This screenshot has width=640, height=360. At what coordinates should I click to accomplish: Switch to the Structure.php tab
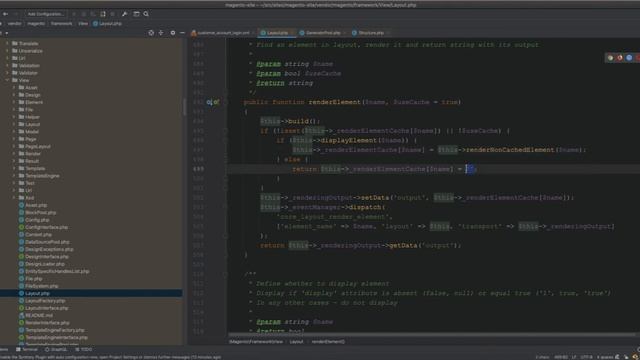point(371,33)
